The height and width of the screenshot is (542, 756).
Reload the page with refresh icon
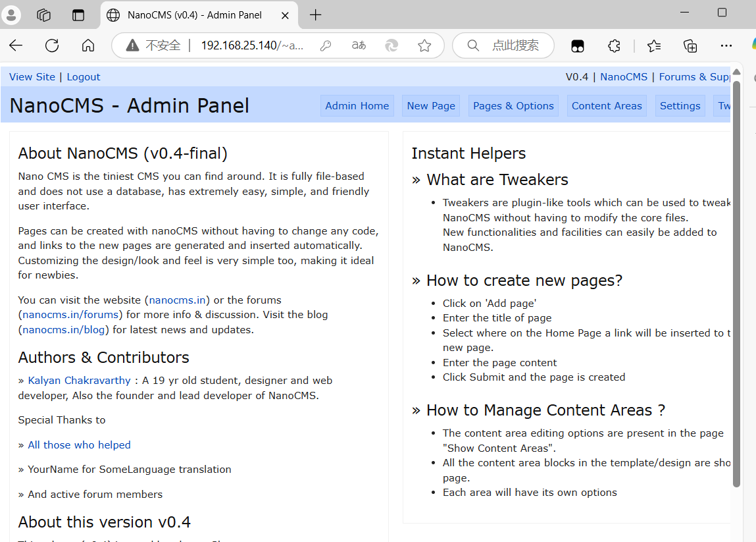click(x=52, y=45)
